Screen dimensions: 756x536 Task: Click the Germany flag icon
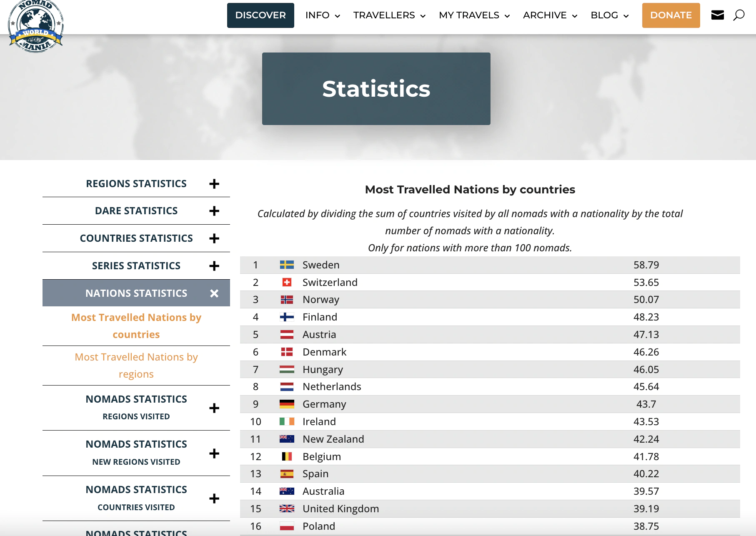pyautogui.click(x=287, y=404)
